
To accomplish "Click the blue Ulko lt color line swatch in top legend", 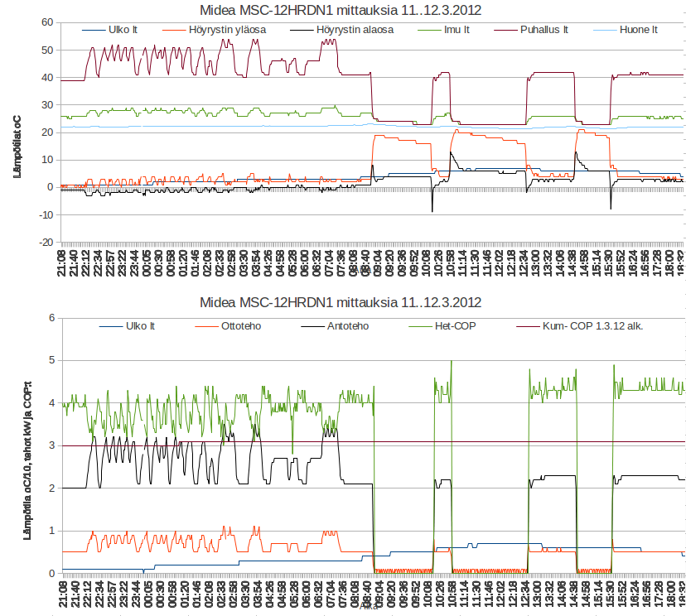I will pyautogui.click(x=94, y=30).
